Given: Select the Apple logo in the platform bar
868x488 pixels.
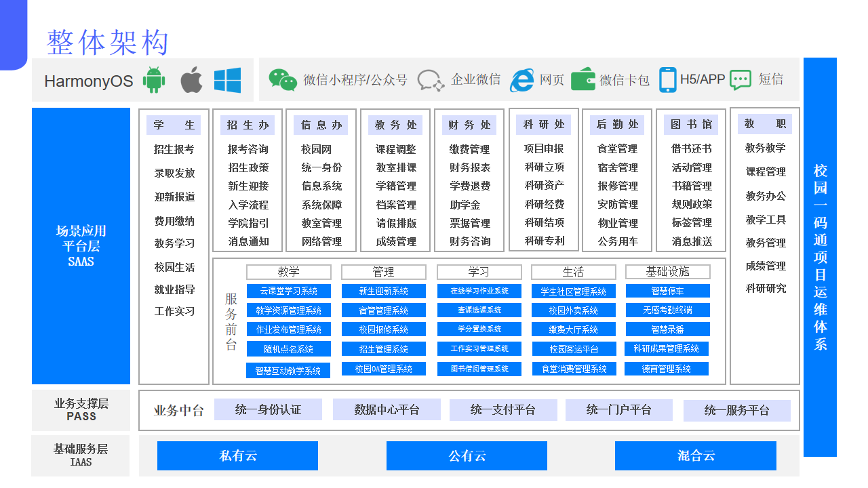Looking at the screenshot, I should [192, 79].
